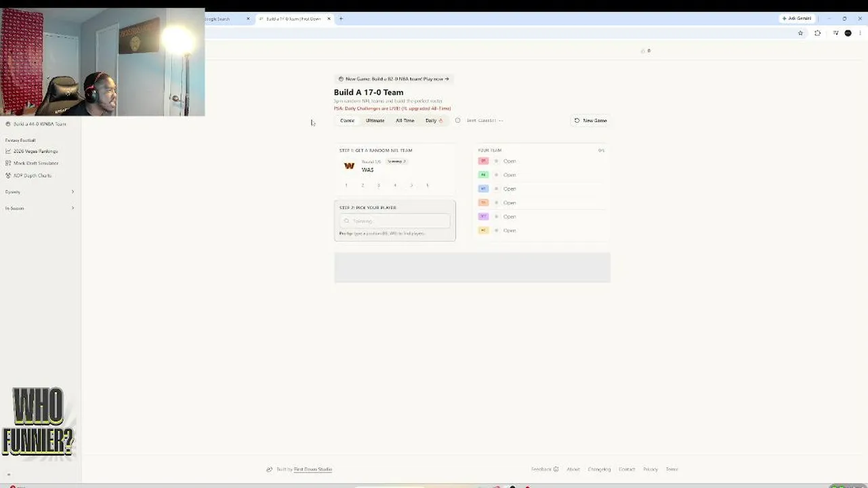Select the All-Time game mode tab
The width and height of the screenshot is (868, 488).
pyautogui.click(x=405, y=121)
